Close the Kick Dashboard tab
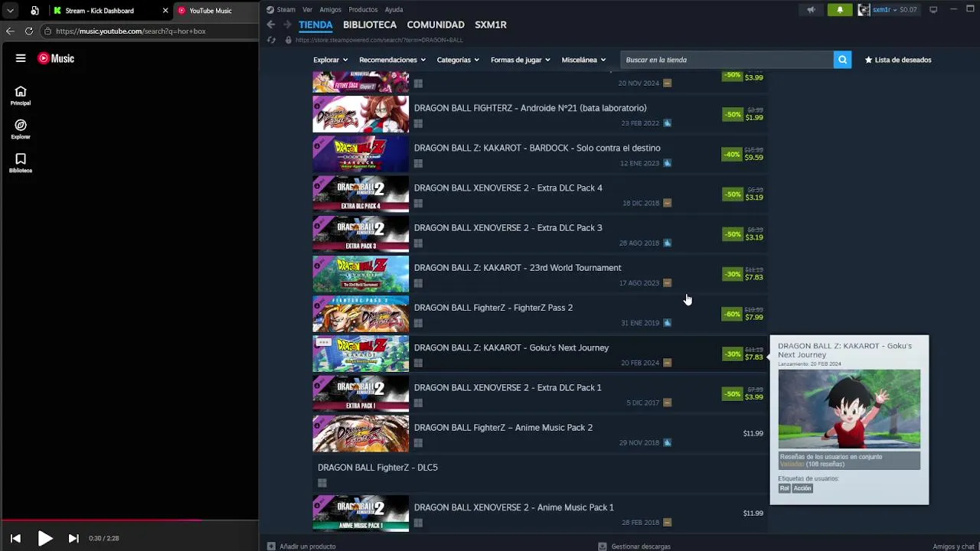The width and height of the screenshot is (980, 551). tap(165, 11)
